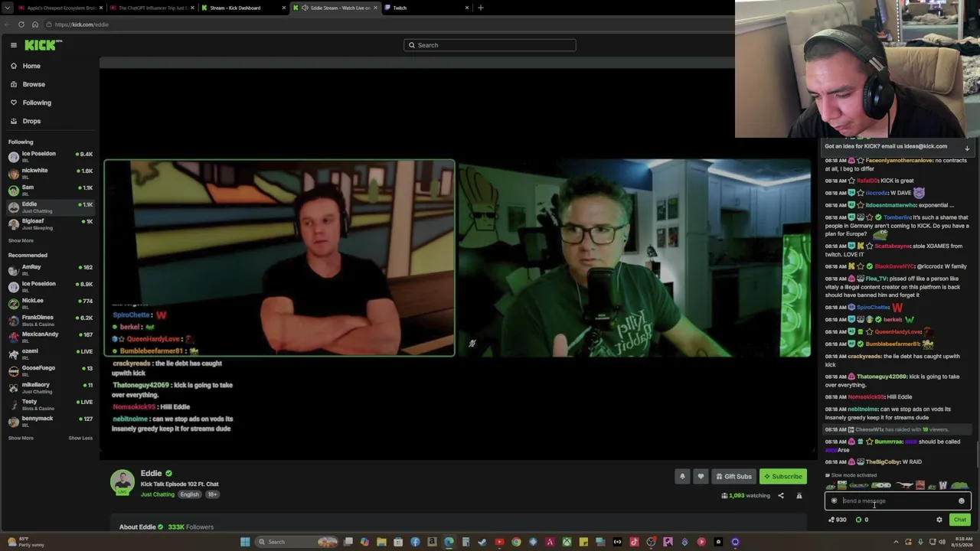The width and height of the screenshot is (980, 551).
Task: Expand Show More under Recommended
Action: pos(21,438)
